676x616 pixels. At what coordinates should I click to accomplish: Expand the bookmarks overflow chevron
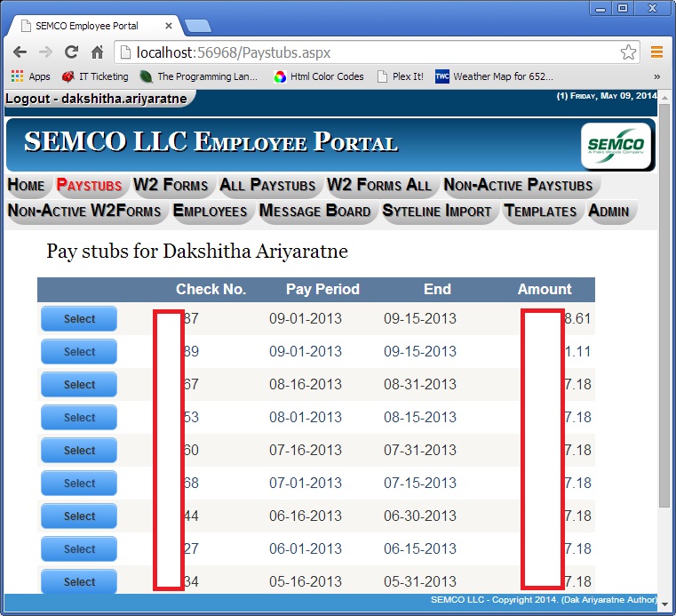coord(657,76)
